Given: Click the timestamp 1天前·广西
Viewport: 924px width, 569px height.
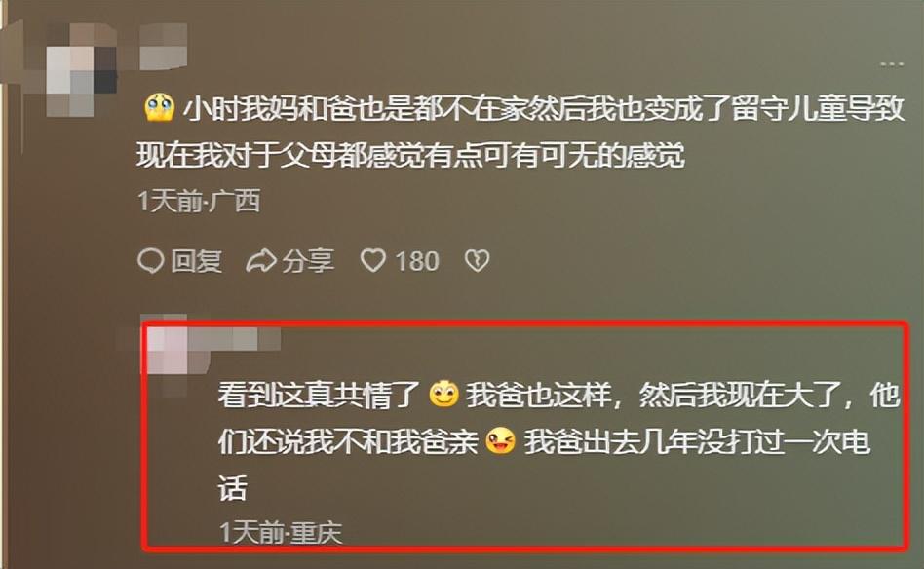Looking at the screenshot, I should point(199,201).
